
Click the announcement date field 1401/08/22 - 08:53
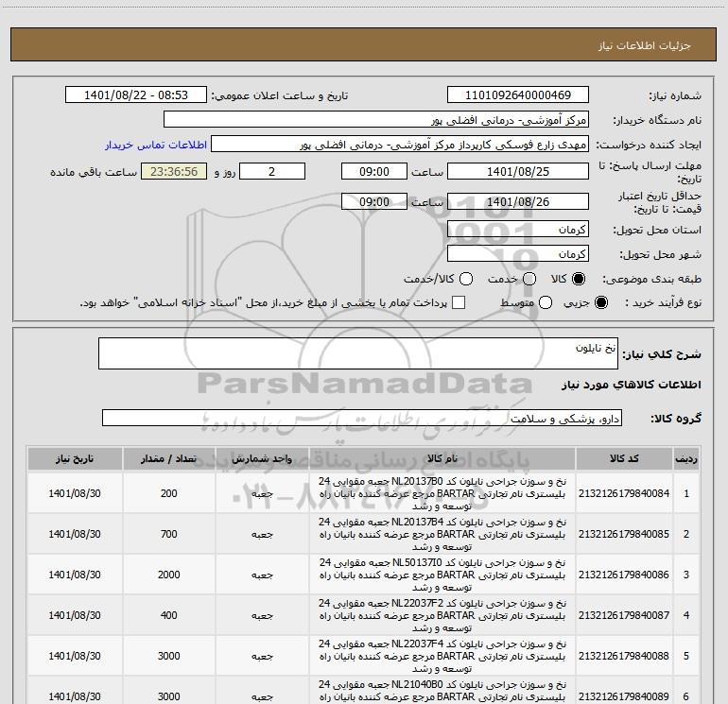click(136, 95)
